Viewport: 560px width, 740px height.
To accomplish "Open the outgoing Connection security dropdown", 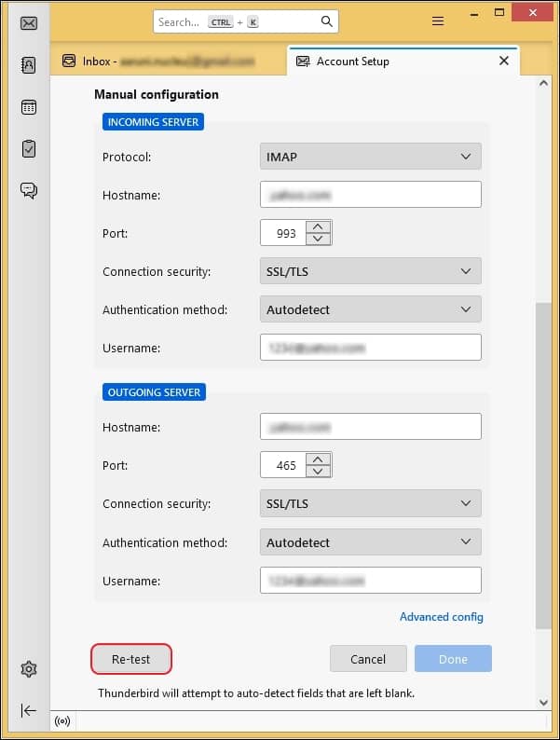I will pyautogui.click(x=370, y=503).
